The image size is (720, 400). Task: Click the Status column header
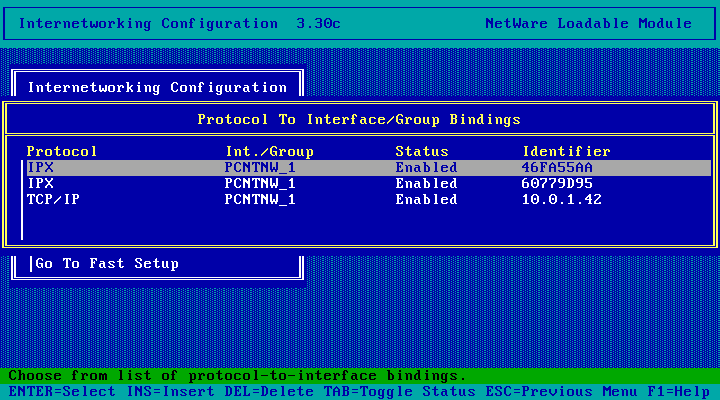click(x=422, y=152)
